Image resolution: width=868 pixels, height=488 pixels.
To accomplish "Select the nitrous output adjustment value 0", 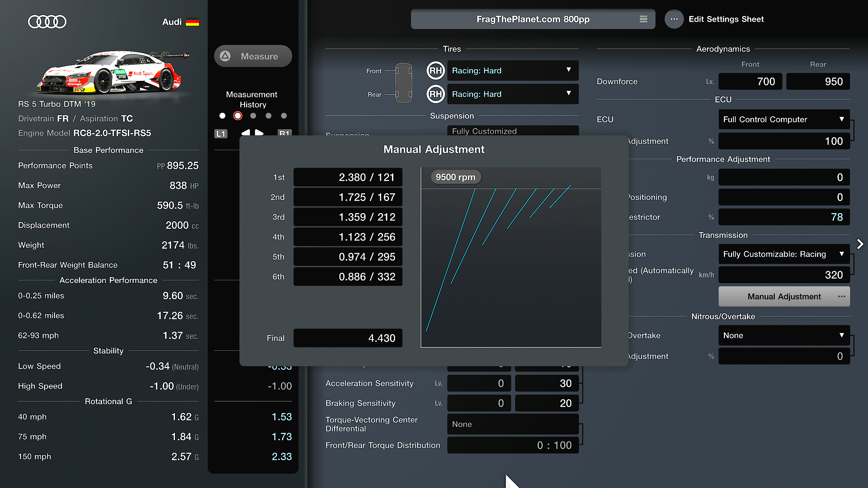I will point(784,356).
